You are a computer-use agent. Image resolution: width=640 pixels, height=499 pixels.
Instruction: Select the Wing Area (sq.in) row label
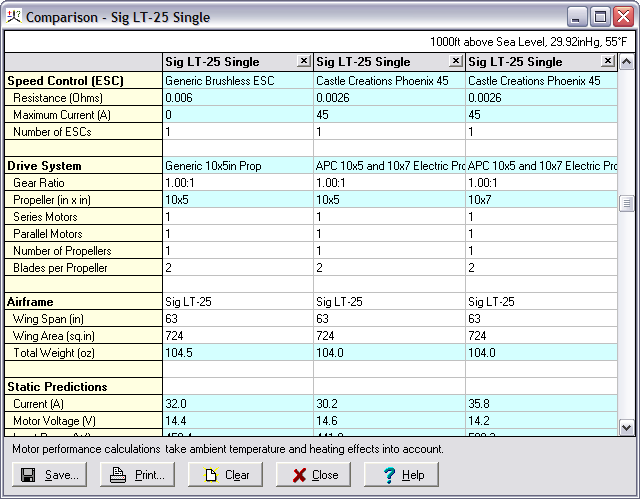[84, 335]
